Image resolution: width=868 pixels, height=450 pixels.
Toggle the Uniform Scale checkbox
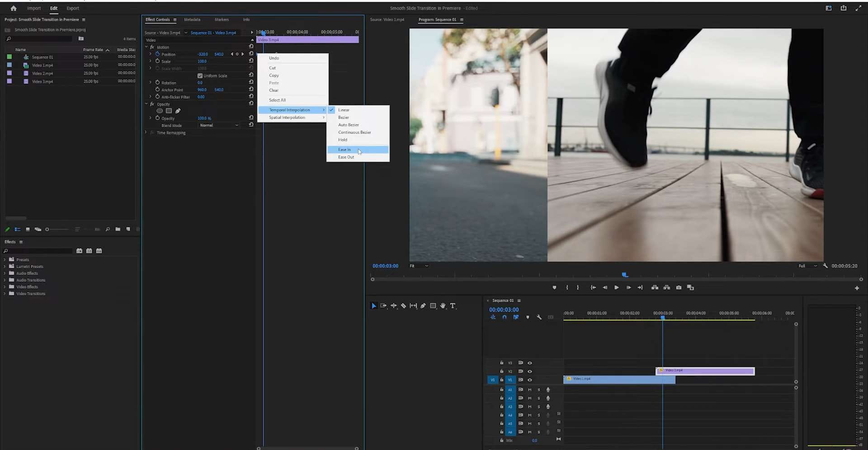tap(200, 76)
